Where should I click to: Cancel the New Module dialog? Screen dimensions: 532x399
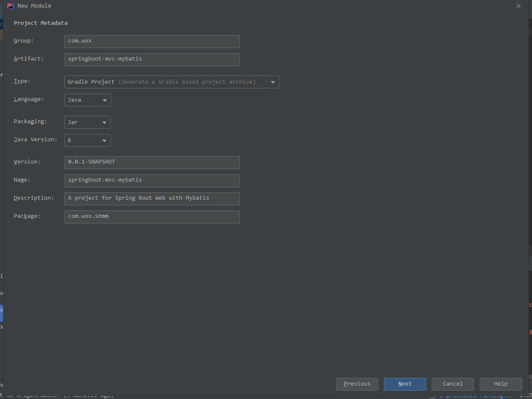[453, 384]
